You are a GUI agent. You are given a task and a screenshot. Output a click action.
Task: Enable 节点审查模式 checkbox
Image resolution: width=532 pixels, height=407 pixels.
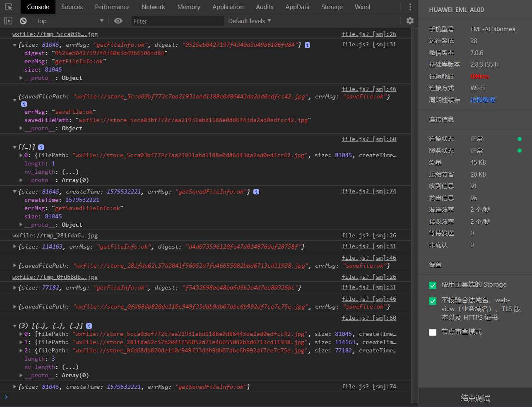click(433, 332)
